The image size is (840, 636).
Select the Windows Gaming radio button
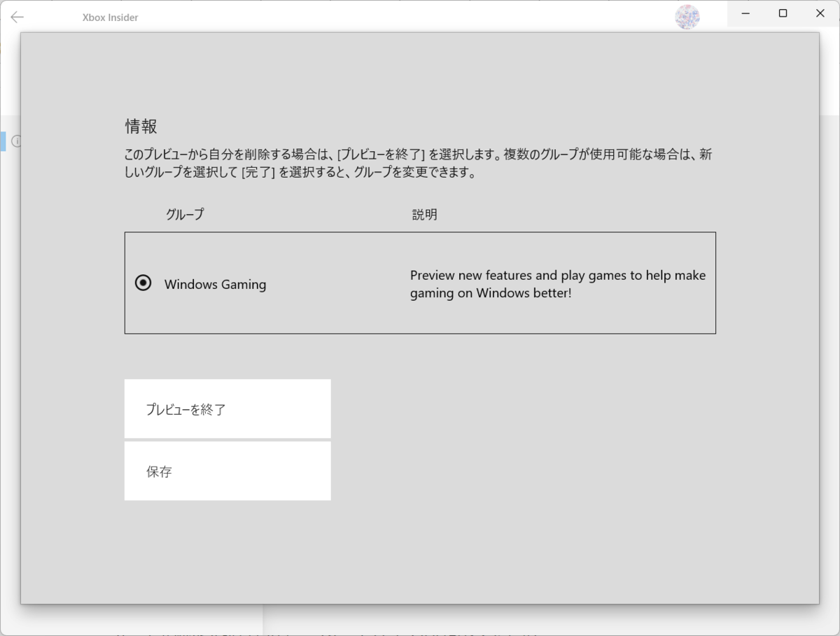[x=143, y=283]
